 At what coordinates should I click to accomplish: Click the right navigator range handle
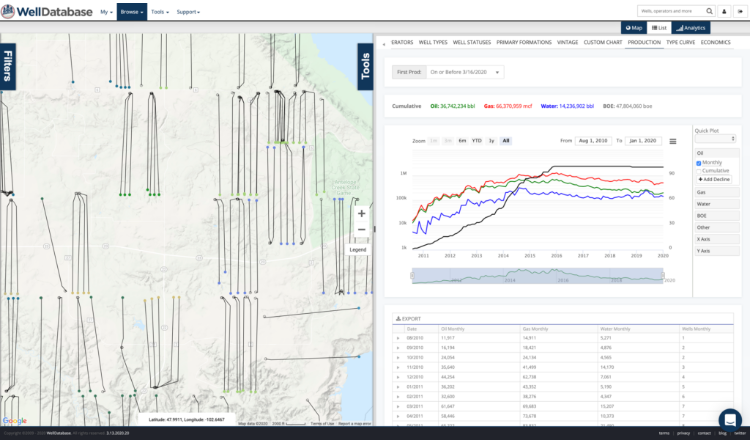663,275
